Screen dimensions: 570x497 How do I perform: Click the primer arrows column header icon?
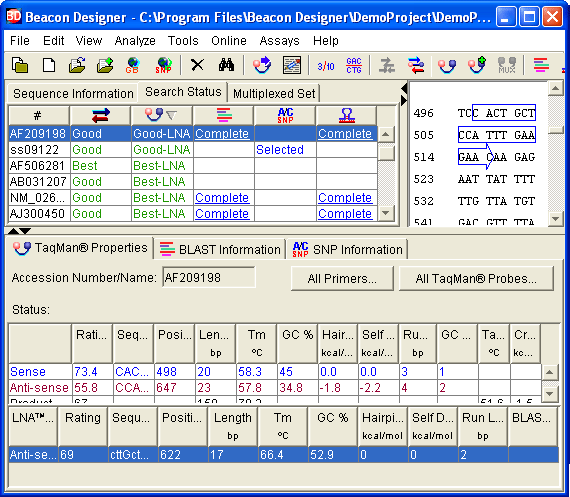[x=101, y=116]
